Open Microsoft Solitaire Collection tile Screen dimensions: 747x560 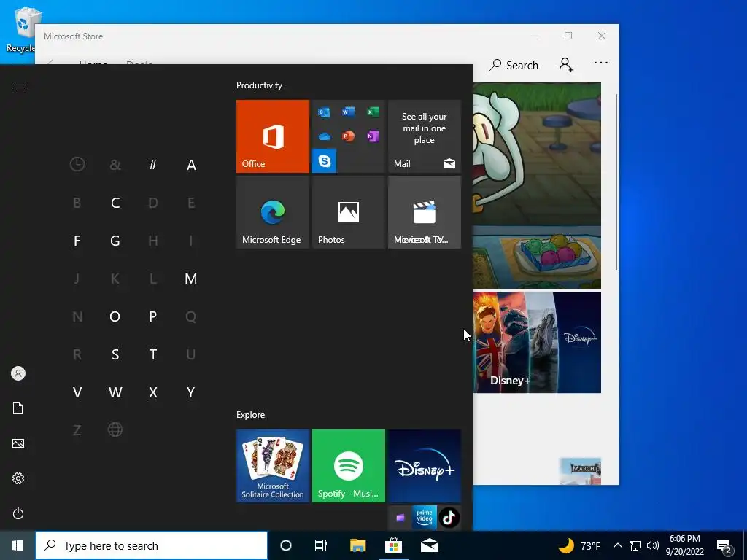(273, 466)
